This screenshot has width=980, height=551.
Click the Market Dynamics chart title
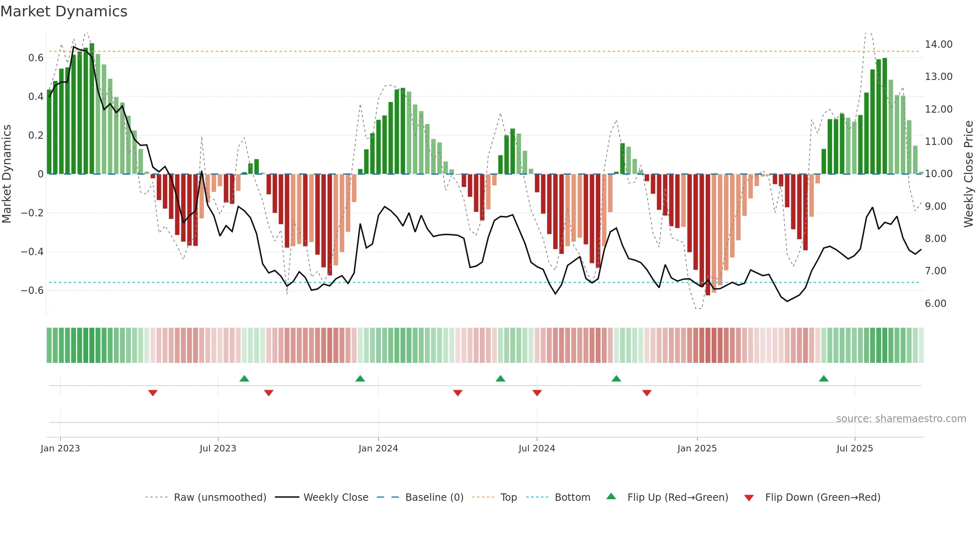(64, 11)
